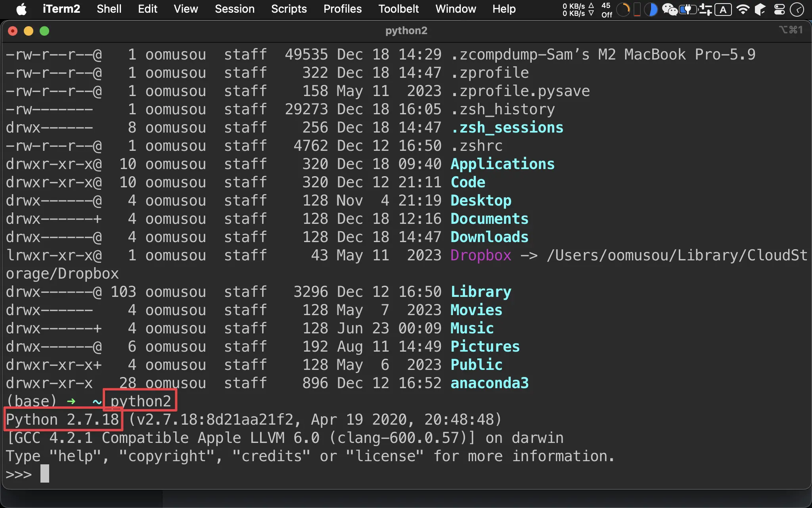Click the green prompt arrow
812x508 pixels.
coord(71,402)
